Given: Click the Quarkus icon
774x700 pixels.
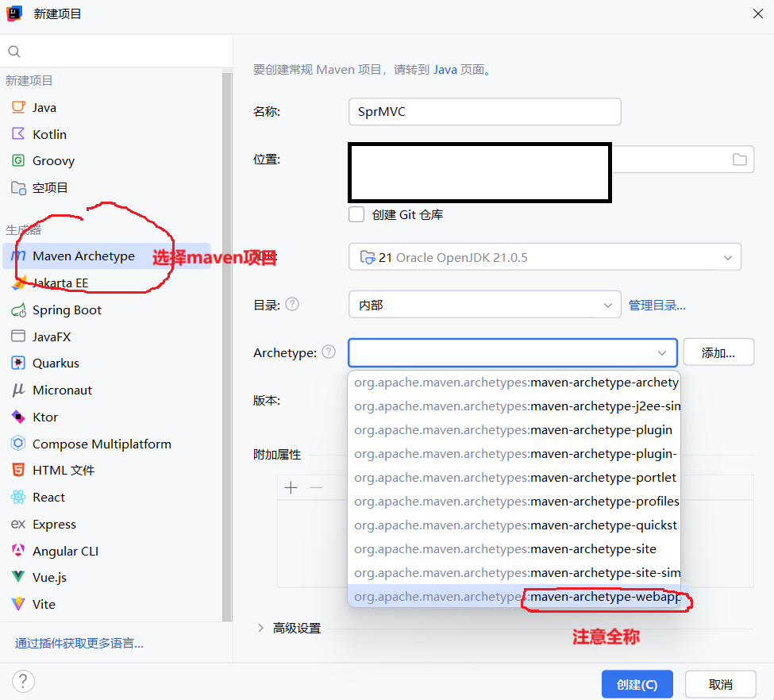Looking at the screenshot, I should pos(18,363).
